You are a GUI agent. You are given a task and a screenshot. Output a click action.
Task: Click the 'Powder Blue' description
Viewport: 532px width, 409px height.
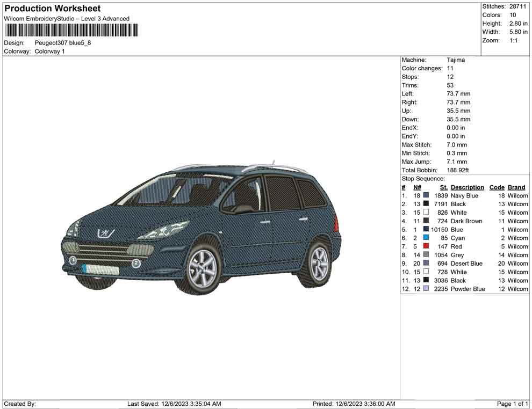click(x=468, y=289)
